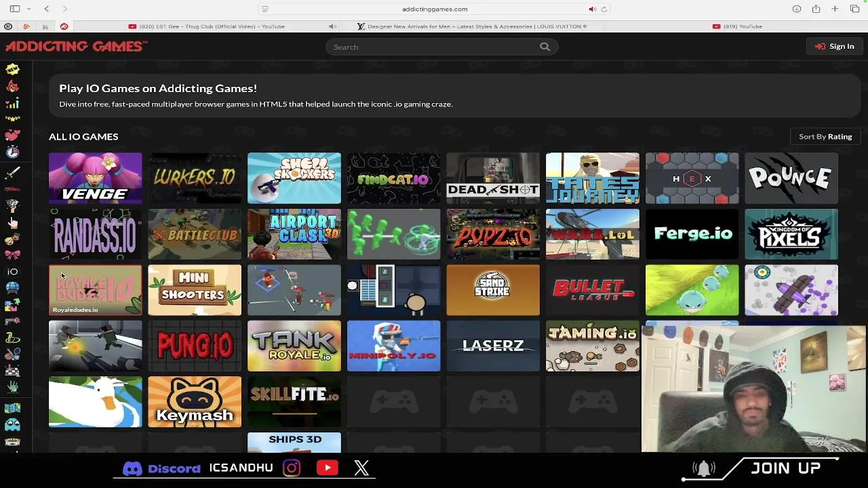The image size is (868, 488).
Task: Open the pointing-hand clicker games category
Action: [12, 222]
